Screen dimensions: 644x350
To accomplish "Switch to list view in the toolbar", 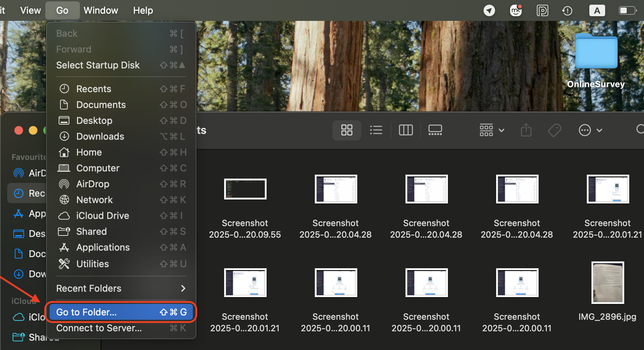I will (376, 130).
